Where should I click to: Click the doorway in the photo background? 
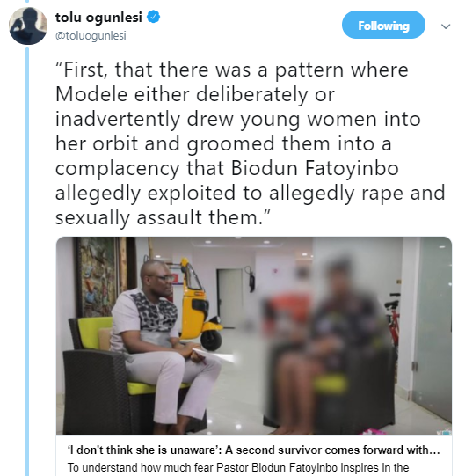230,299
